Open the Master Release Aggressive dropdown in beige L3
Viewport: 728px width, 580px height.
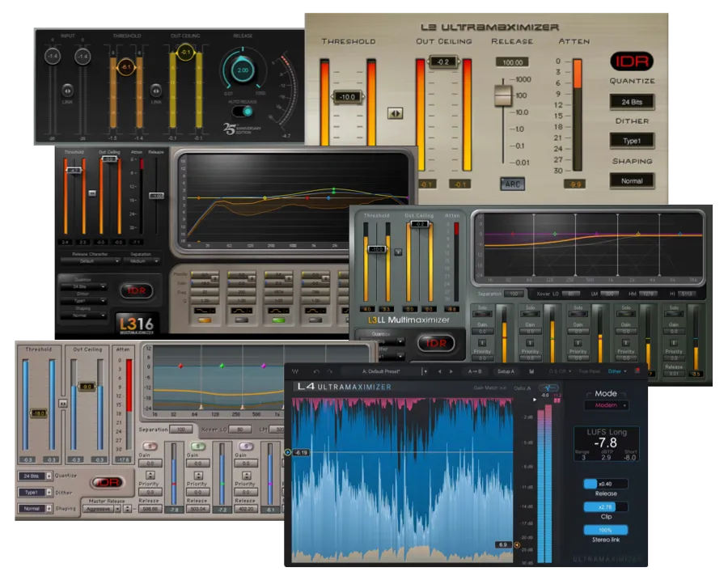[x=102, y=509]
